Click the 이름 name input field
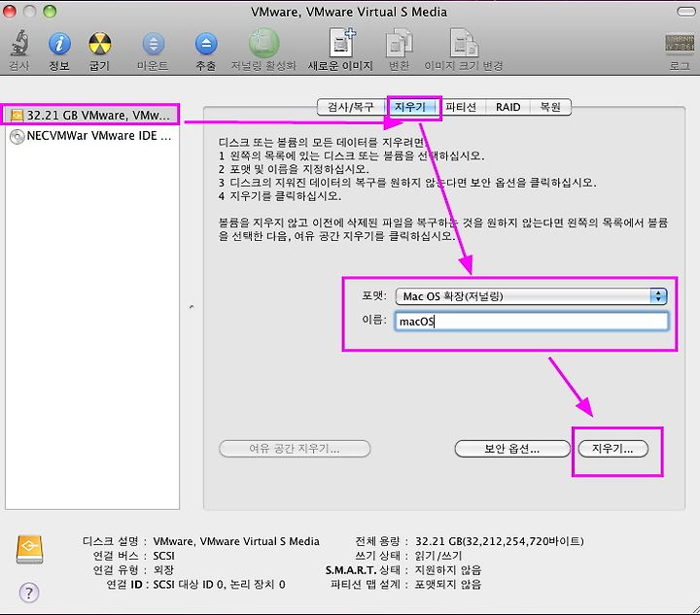The image size is (700, 615). (531, 322)
